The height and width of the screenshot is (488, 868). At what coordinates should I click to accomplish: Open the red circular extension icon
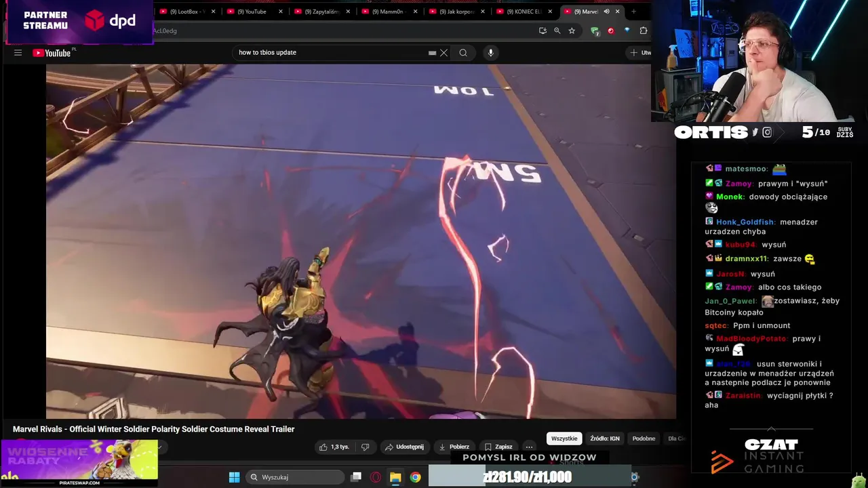(x=611, y=30)
